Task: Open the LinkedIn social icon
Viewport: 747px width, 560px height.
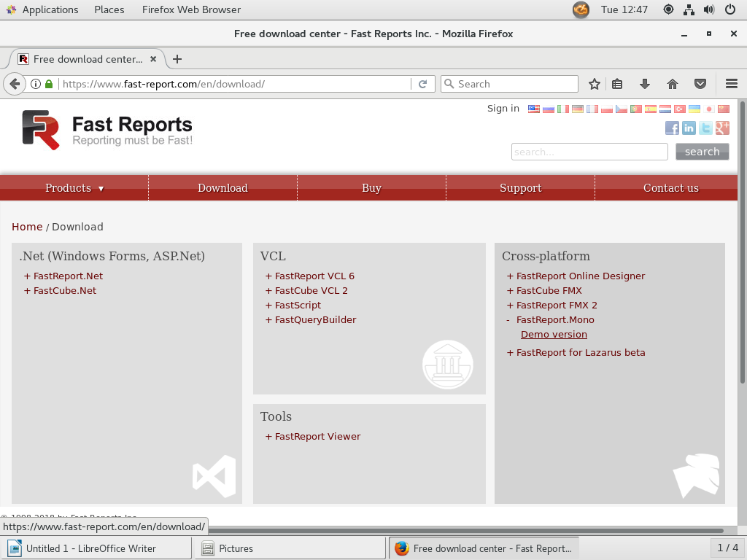Action: [x=689, y=128]
